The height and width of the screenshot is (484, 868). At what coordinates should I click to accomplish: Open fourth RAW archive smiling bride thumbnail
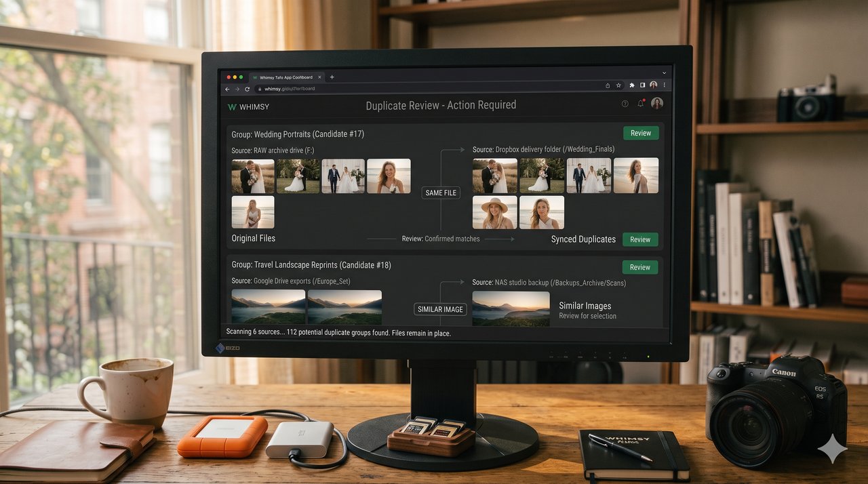(389, 176)
